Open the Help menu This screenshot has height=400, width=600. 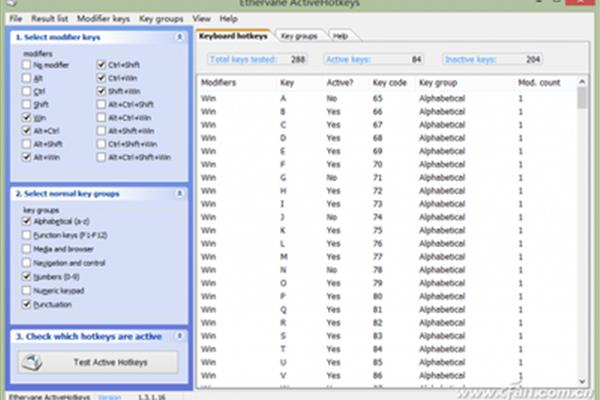click(228, 18)
